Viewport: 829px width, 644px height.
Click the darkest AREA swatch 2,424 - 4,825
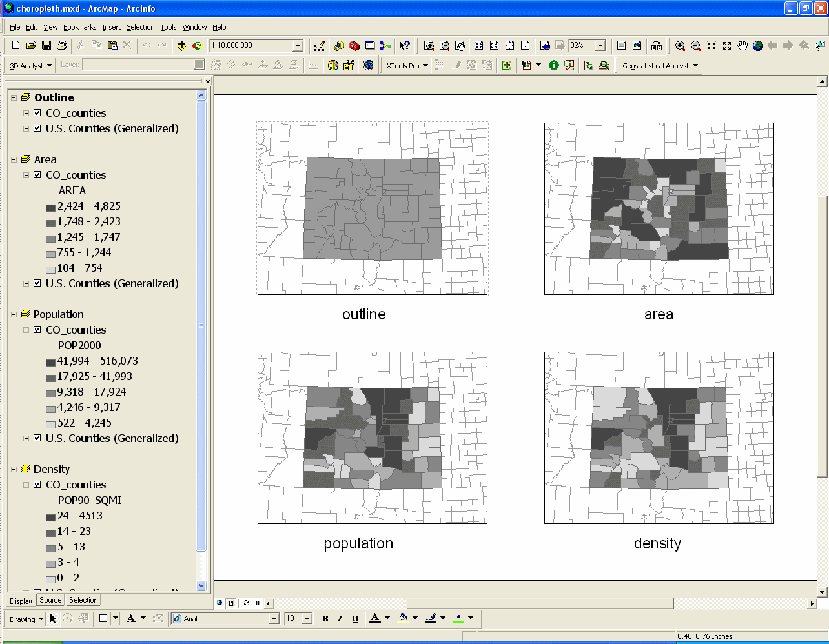[50, 207]
